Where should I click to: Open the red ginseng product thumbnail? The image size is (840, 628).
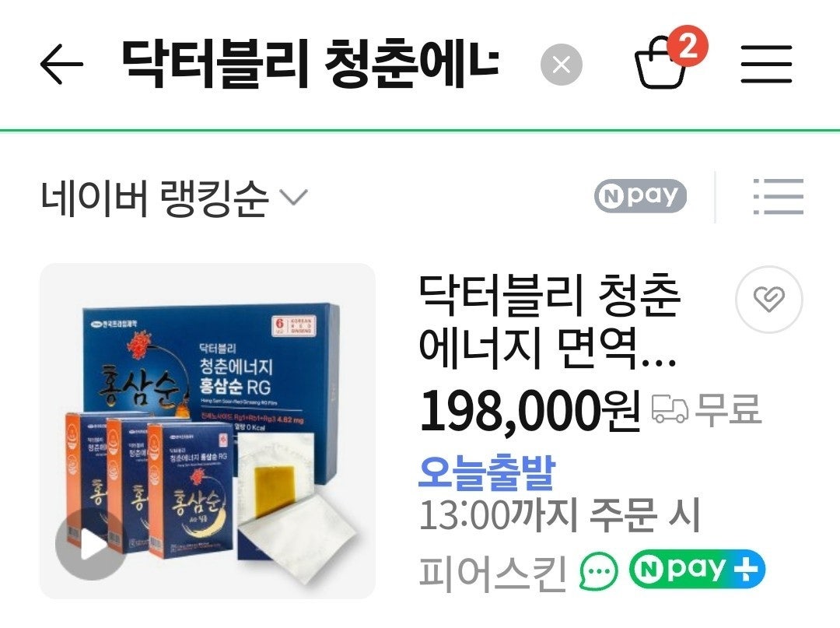tap(208, 431)
